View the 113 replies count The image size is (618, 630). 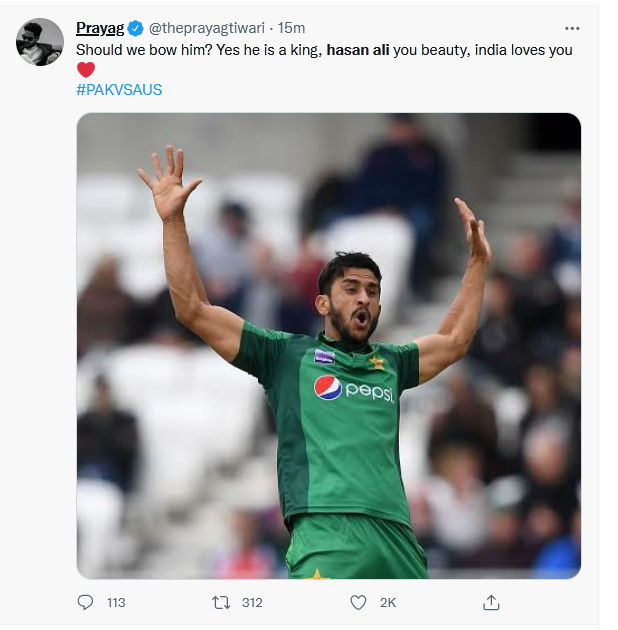116,603
